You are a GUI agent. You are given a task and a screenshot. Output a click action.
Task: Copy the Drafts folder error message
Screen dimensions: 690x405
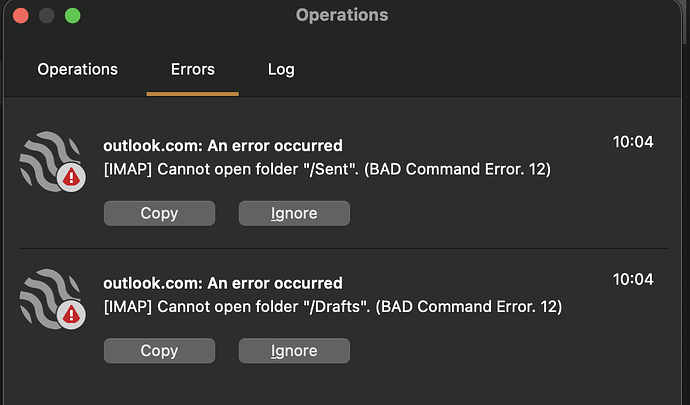pyautogui.click(x=159, y=351)
